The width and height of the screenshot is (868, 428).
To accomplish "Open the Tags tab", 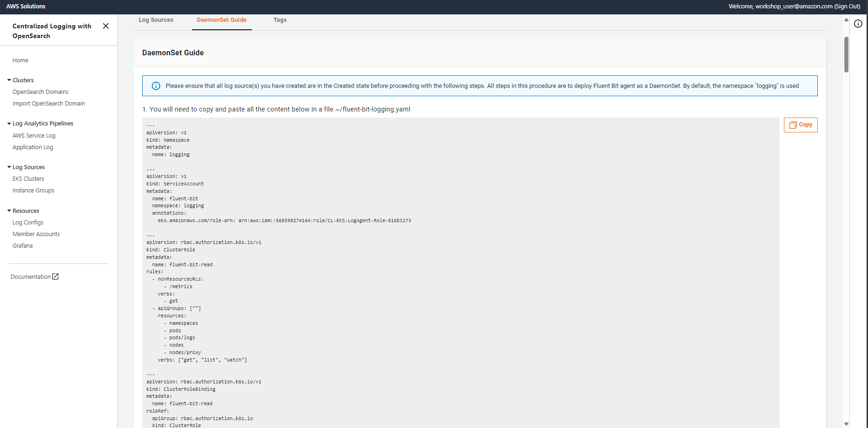I will point(280,20).
